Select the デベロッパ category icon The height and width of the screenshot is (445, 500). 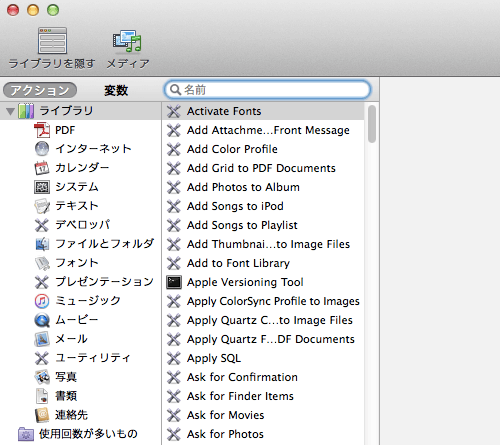[x=42, y=225]
